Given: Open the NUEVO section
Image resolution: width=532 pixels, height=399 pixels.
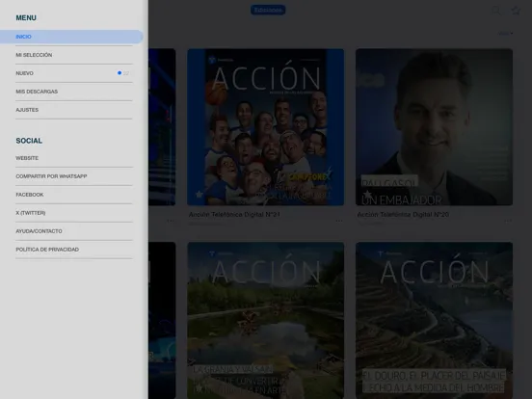Looking at the screenshot, I should point(74,73).
